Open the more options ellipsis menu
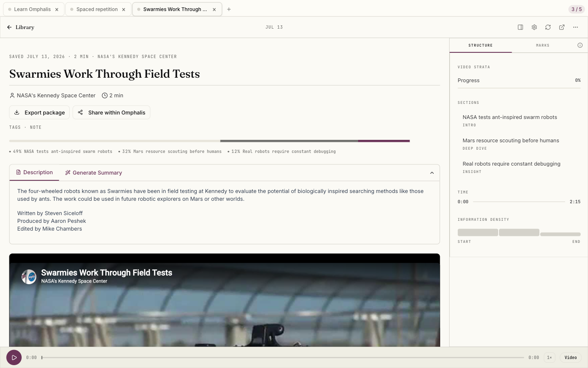588x368 pixels. point(575,27)
